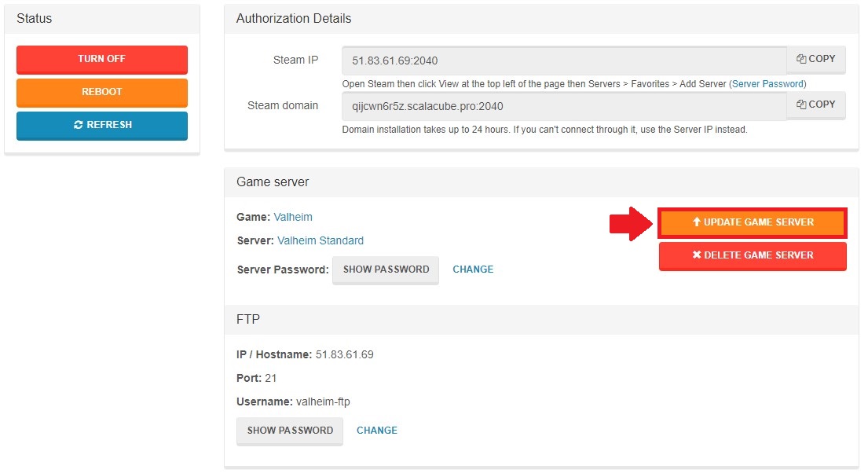The width and height of the screenshot is (868, 473).
Task: Show the FTP password
Action: pyautogui.click(x=290, y=431)
